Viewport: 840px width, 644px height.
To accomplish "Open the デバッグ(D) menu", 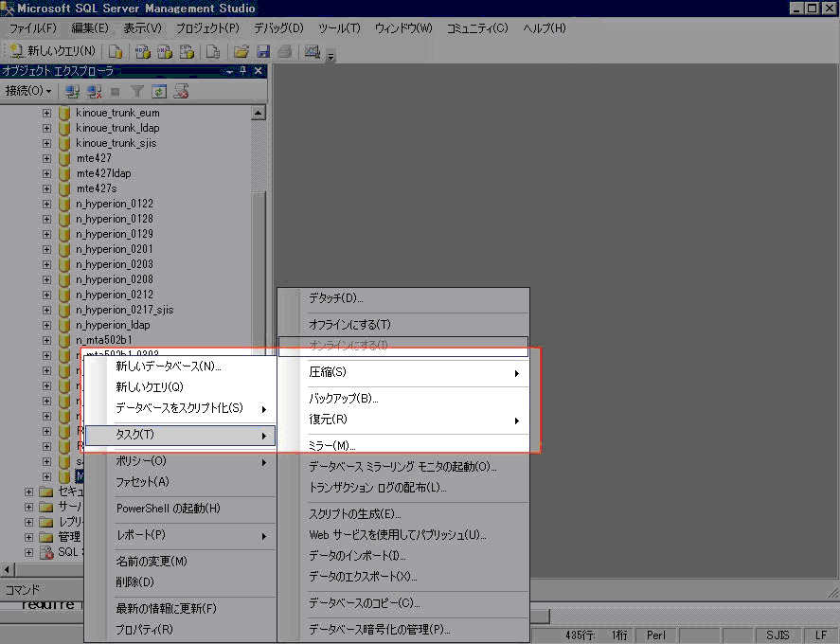I will pyautogui.click(x=278, y=28).
